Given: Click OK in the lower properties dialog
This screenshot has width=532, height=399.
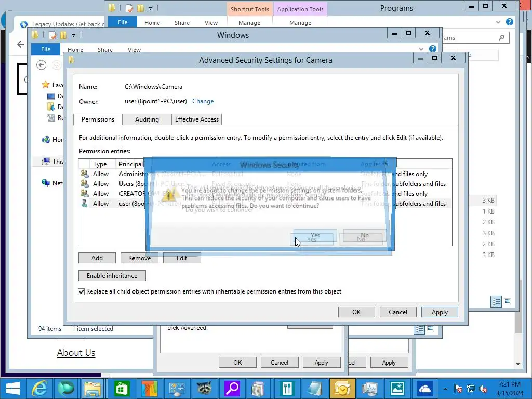Looking at the screenshot, I should click(237, 362).
